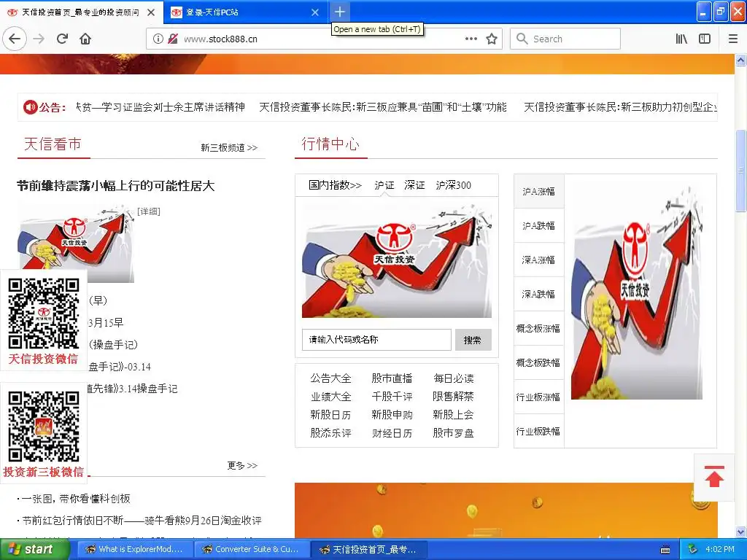Show site information icon in address bar
This screenshot has height=560, width=747.
pyautogui.click(x=158, y=39)
